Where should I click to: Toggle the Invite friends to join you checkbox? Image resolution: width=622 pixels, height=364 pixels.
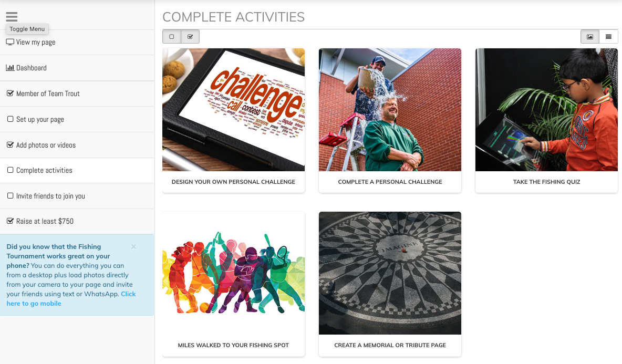pos(11,195)
